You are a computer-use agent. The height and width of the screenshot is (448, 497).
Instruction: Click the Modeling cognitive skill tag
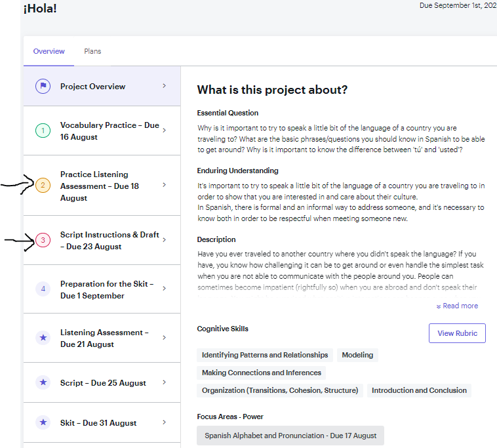click(x=357, y=355)
